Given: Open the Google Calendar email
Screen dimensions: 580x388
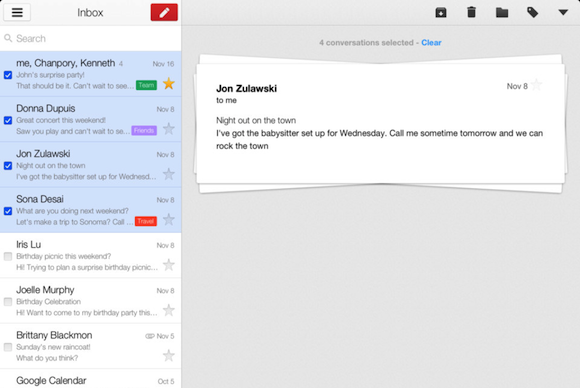Looking at the screenshot, I should click(x=91, y=379).
